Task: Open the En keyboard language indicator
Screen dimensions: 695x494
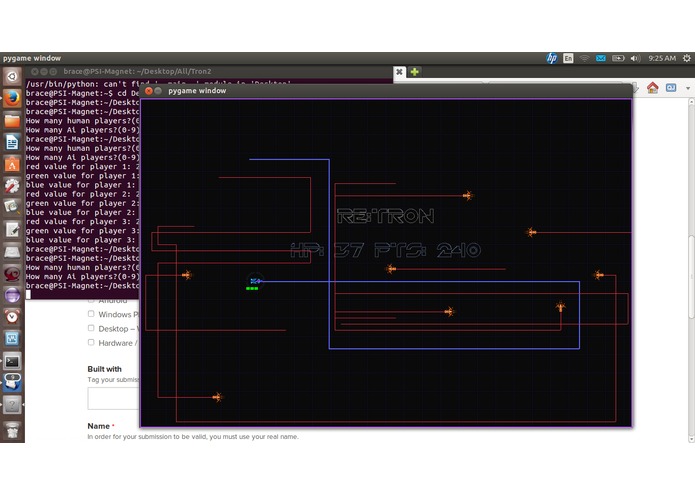Action: coord(568,58)
